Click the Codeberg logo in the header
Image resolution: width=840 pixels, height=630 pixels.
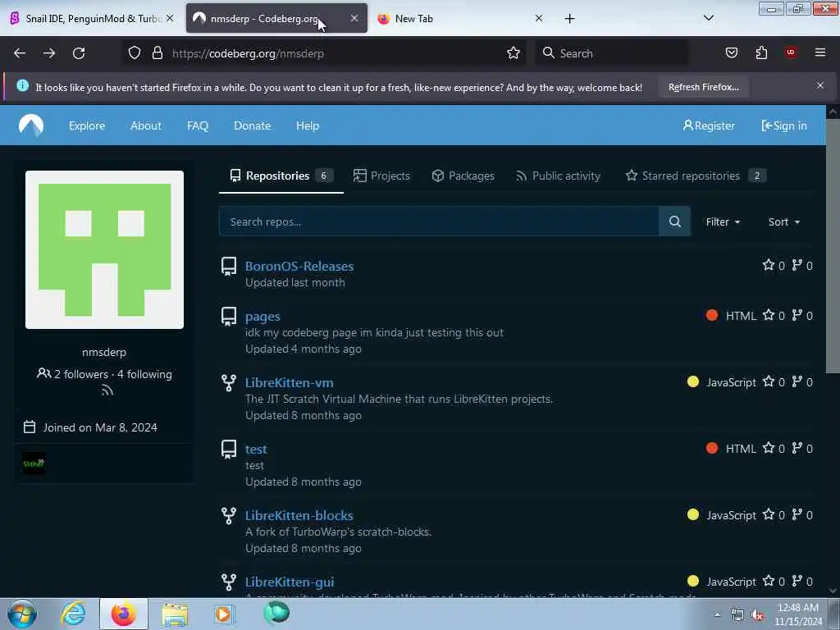pos(31,126)
